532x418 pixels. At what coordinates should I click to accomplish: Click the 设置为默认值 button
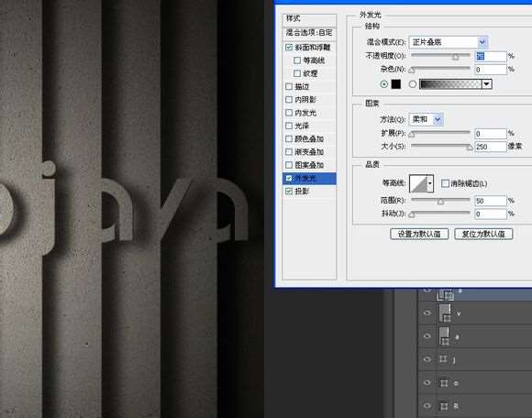click(x=419, y=234)
